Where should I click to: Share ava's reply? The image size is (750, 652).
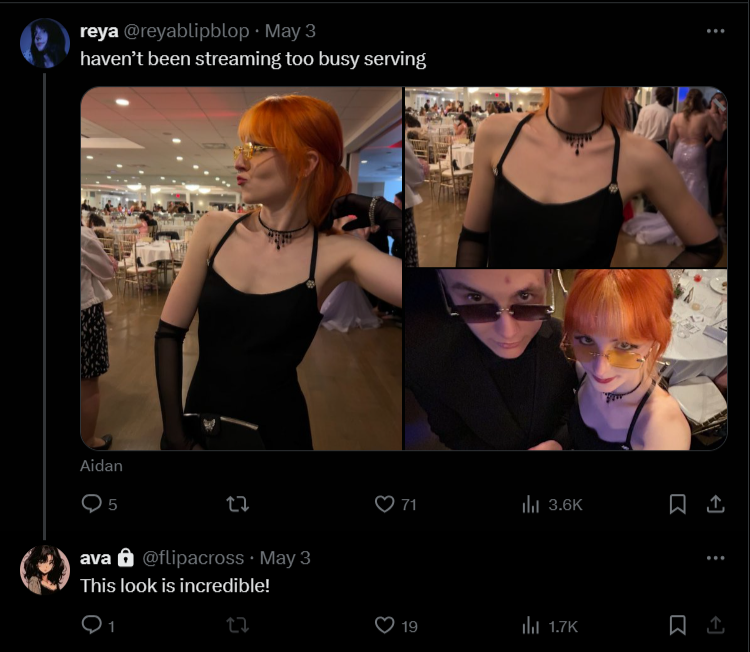[715, 625]
